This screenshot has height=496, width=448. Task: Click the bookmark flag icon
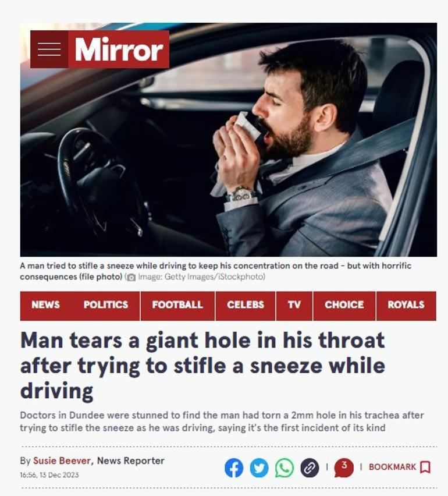(425, 467)
